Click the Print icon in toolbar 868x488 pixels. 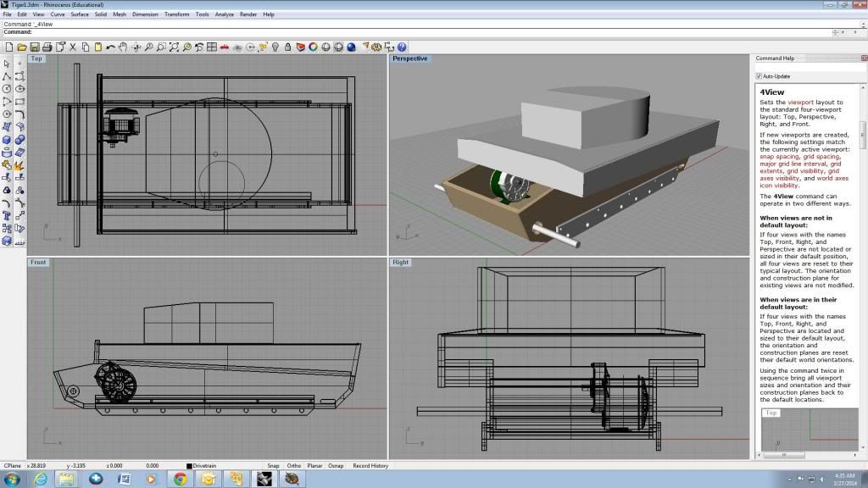pyautogui.click(x=47, y=47)
